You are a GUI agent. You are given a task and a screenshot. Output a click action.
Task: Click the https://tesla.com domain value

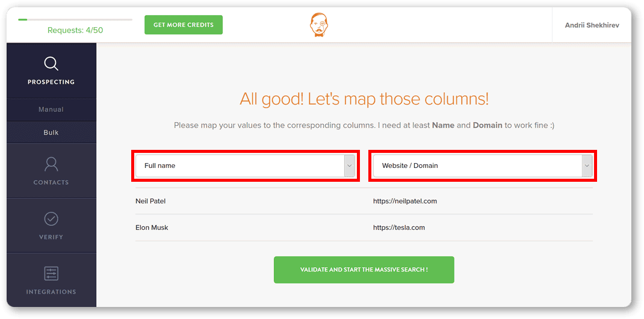pyautogui.click(x=398, y=228)
